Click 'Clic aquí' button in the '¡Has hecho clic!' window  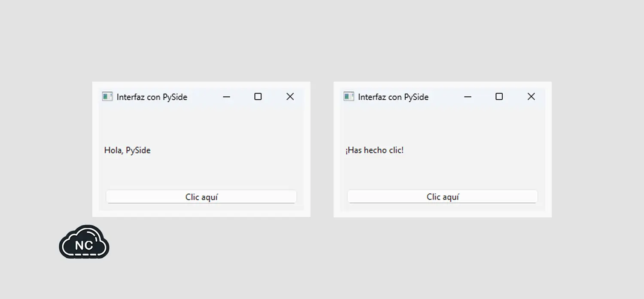click(x=443, y=197)
